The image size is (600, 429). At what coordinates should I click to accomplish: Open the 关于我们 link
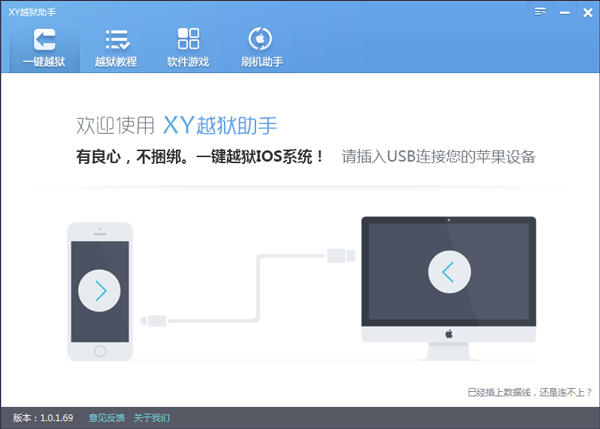[152, 418]
